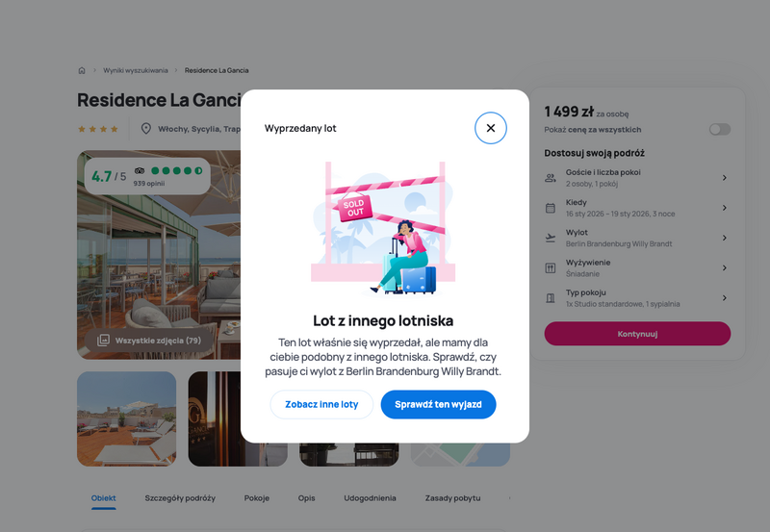Click the Tripadvisor owl logo icon
Image resolution: width=770 pixels, height=532 pixels.
coord(140,171)
